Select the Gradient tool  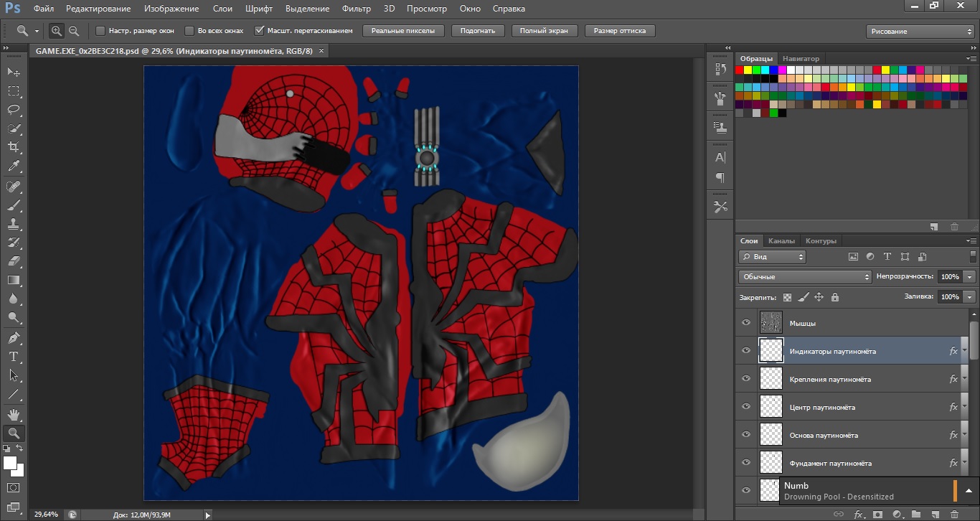click(14, 280)
